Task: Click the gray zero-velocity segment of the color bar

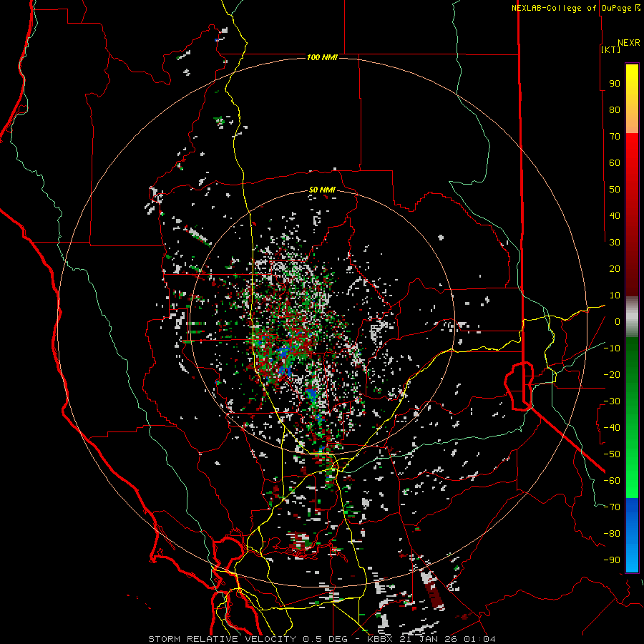Action: click(x=632, y=317)
